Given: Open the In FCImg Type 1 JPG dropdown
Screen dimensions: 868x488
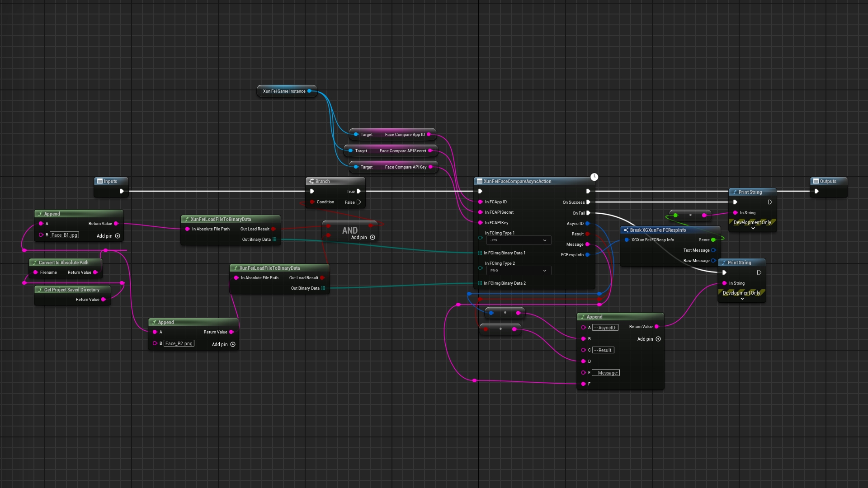Looking at the screenshot, I should pyautogui.click(x=519, y=240).
